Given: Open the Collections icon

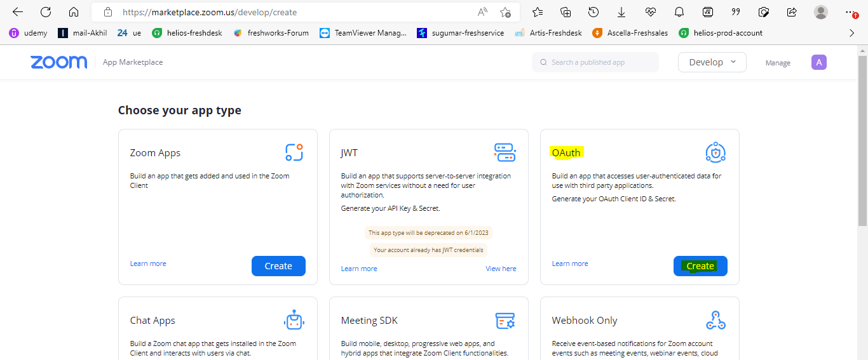Looking at the screenshot, I should click(566, 12).
